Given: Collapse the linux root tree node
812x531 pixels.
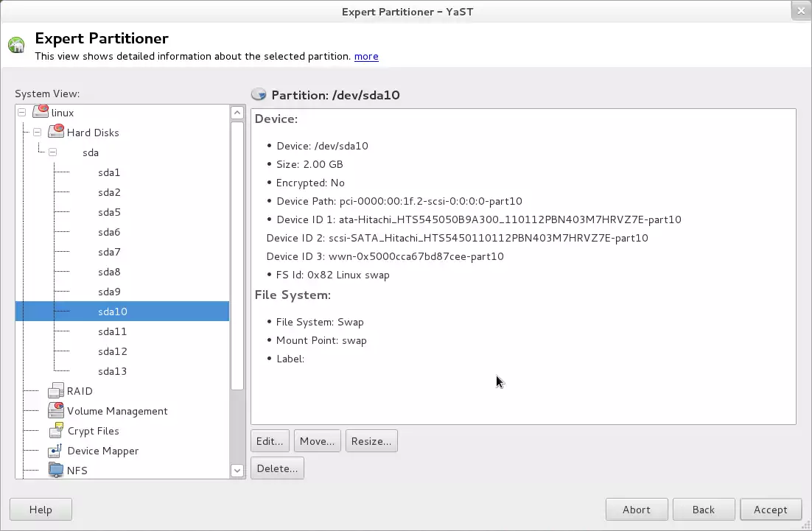Looking at the screenshot, I should [x=21, y=113].
